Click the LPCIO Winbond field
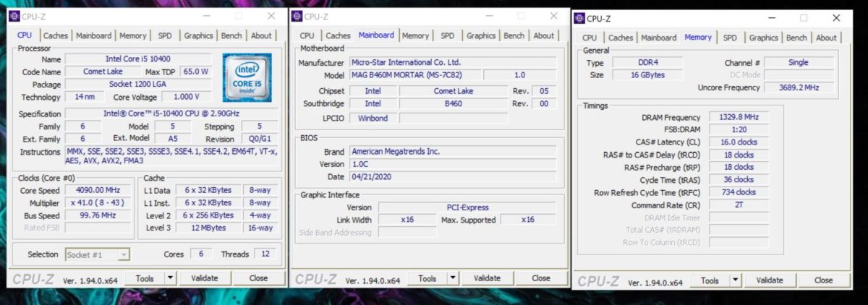The image size is (868, 305). (373, 118)
